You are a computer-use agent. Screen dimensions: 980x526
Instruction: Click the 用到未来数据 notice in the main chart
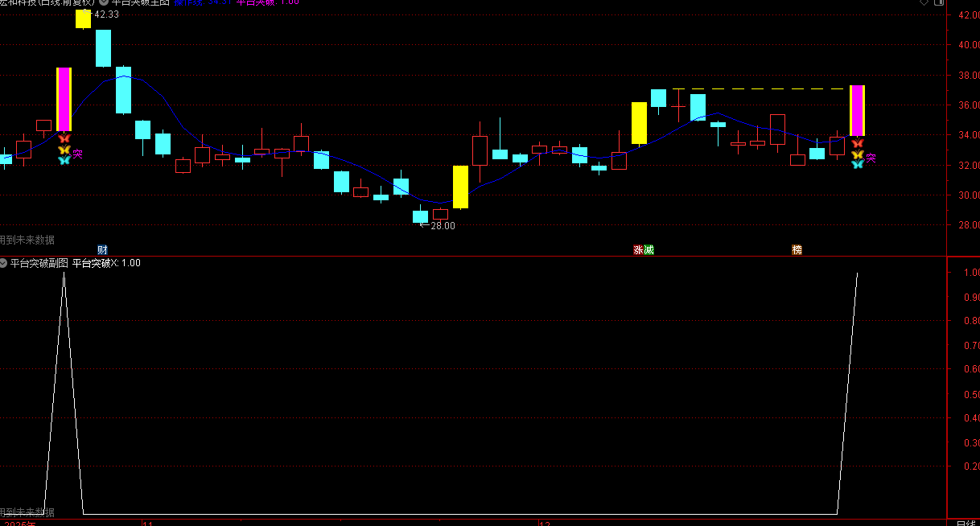click(27, 240)
